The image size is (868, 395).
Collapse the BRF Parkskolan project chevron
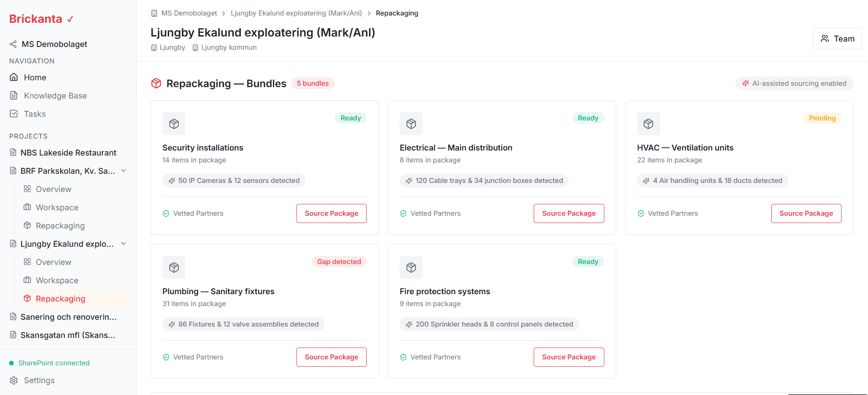click(124, 171)
